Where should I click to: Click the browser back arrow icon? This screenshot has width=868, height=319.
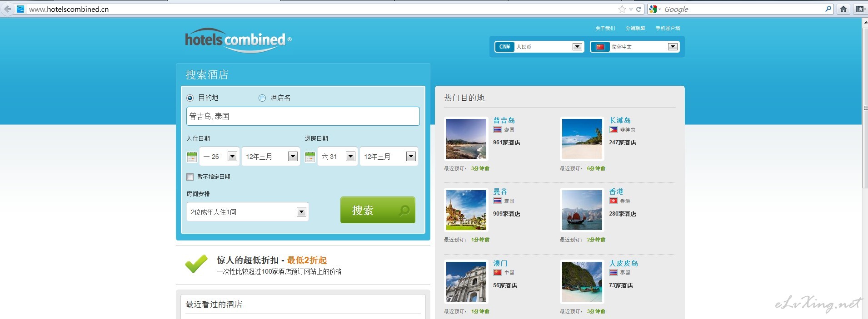(x=7, y=9)
